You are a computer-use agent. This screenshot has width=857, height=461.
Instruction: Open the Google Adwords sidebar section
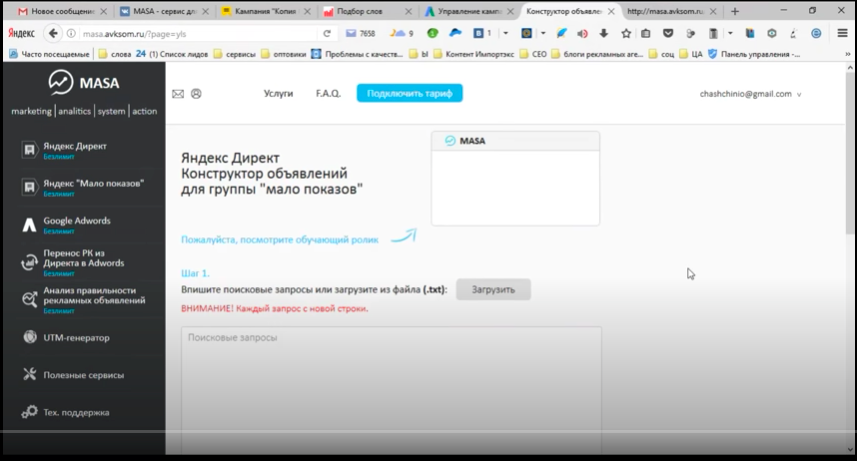66,224
